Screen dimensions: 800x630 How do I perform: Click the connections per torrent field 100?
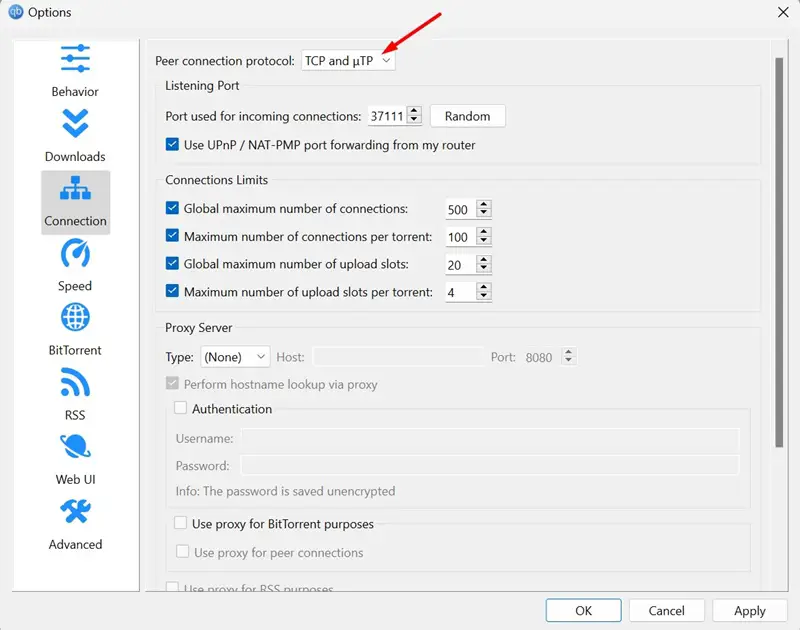[x=461, y=237]
